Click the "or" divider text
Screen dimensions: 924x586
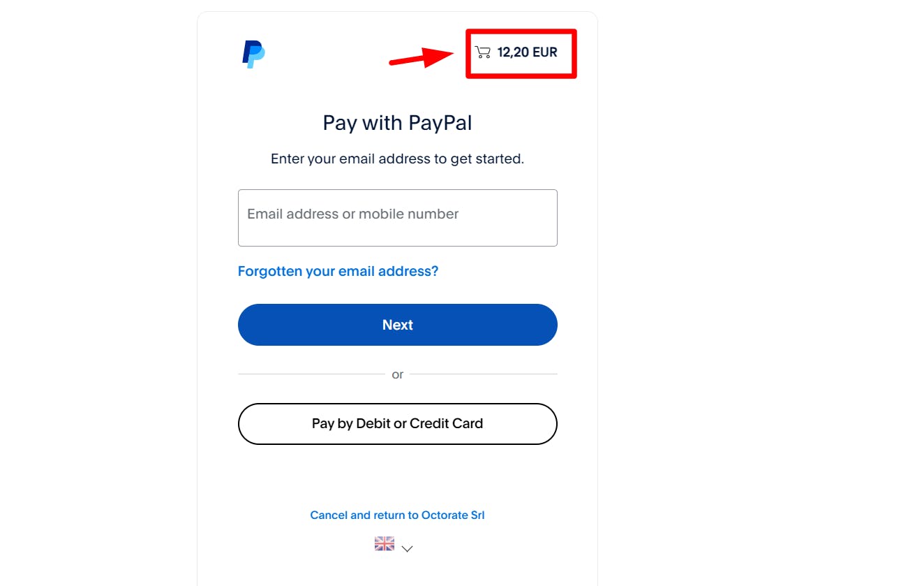point(397,374)
